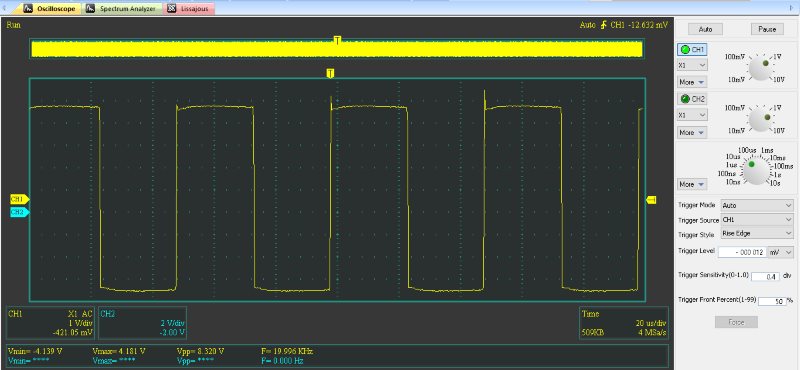Screen dimensions: 800x370
Task: Switch to the Lissajous tab
Action: [x=189, y=9]
